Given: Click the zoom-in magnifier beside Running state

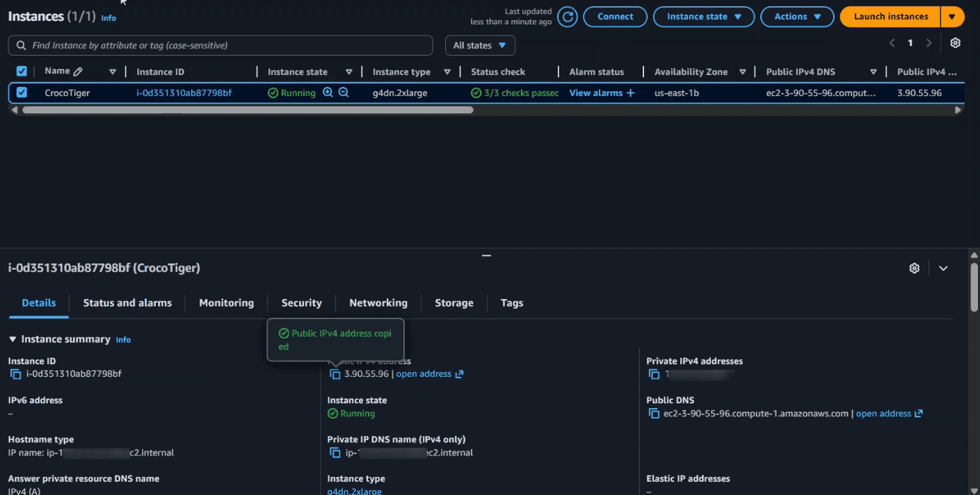Looking at the screenshot, I should click(327, 92).
